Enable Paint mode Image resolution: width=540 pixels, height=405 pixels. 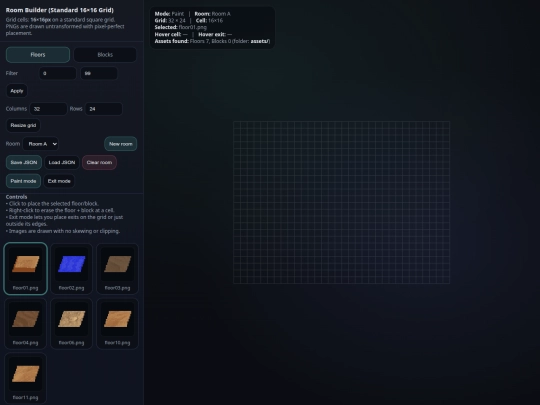tap(23, 181)
